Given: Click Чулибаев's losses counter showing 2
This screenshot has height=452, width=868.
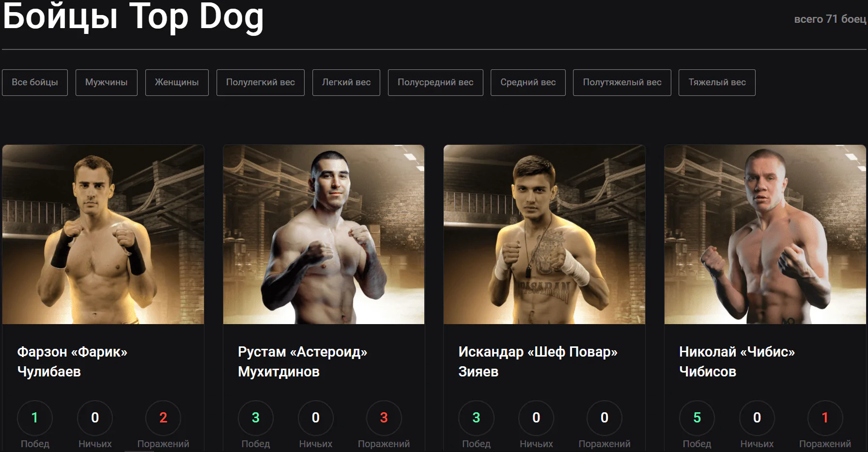Looking at the screenshot, I should (x=164, y=418).
